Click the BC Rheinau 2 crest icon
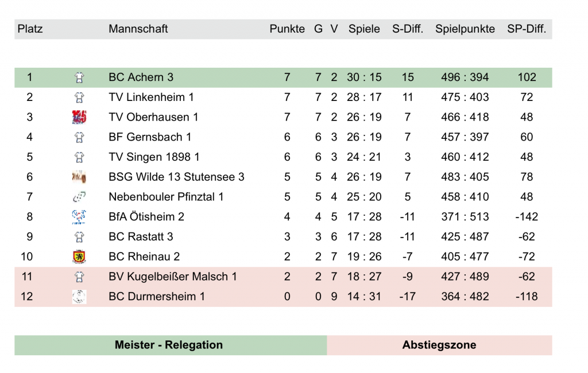 (x=79, y=257)
